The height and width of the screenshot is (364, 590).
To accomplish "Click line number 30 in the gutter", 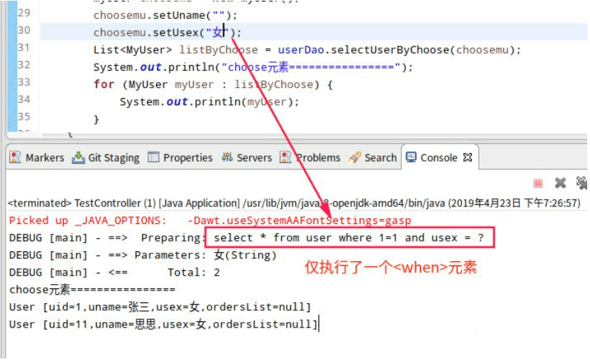I will click(24, 30).
